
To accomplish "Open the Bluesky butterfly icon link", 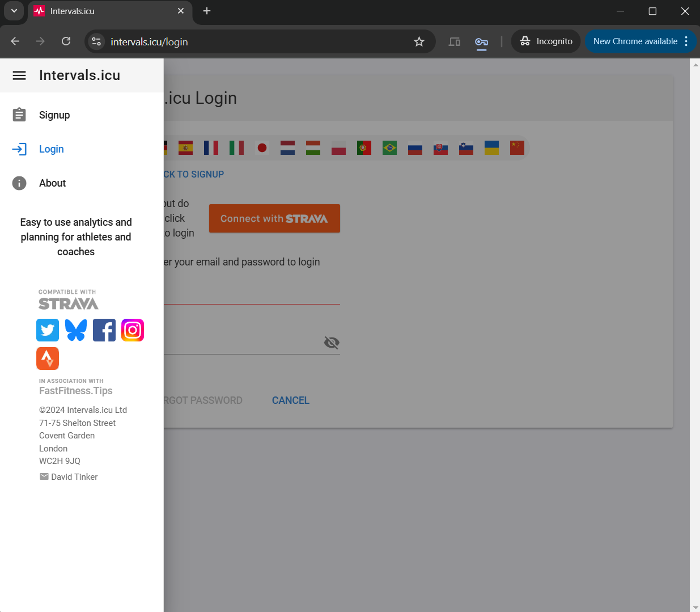I will pos(76,330).
